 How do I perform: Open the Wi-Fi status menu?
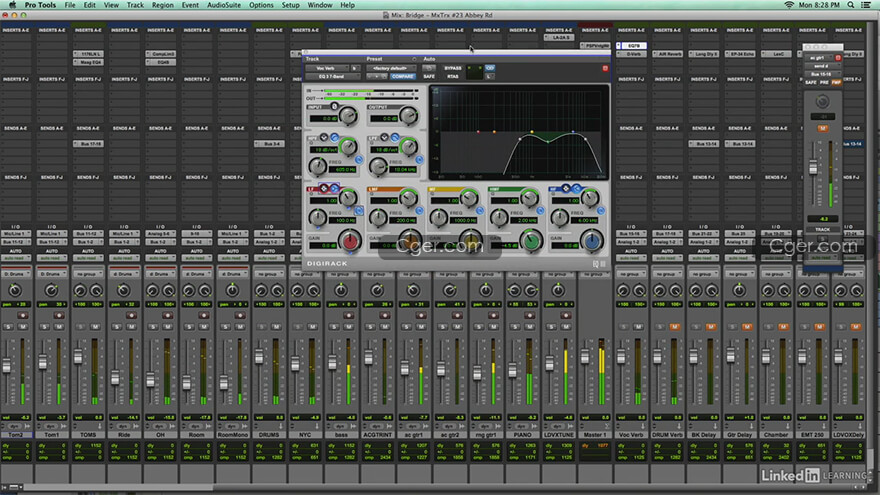click(x=789, y=5)
